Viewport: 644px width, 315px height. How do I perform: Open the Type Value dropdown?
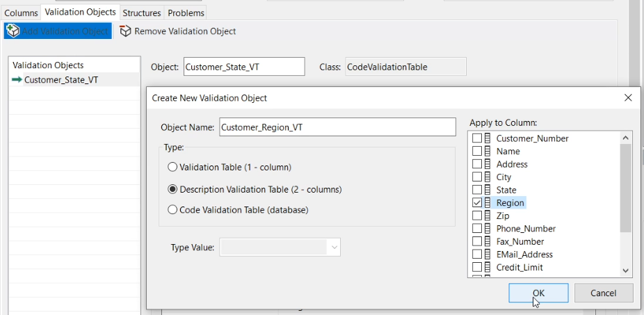(x=335, y=247)
